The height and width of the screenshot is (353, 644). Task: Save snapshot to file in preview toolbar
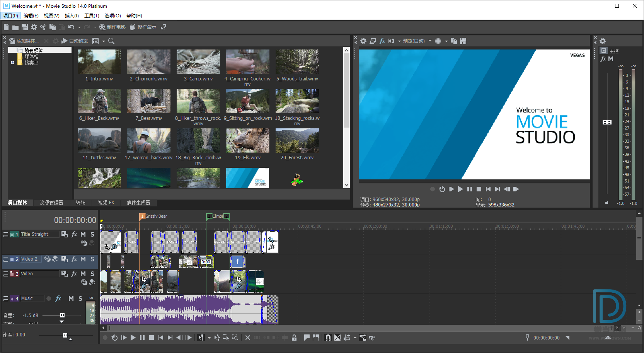point(463,41)
